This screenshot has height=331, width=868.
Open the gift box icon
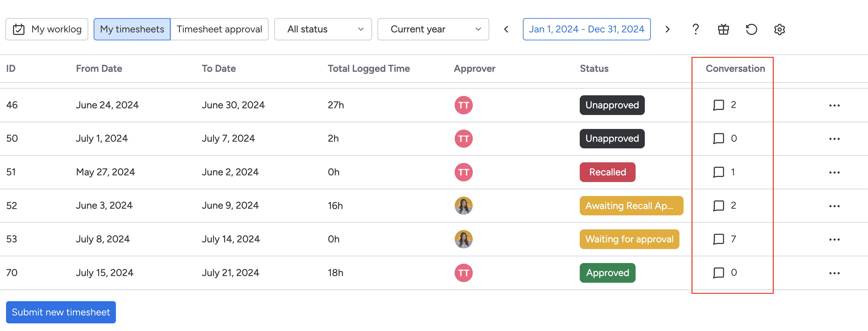724,29
